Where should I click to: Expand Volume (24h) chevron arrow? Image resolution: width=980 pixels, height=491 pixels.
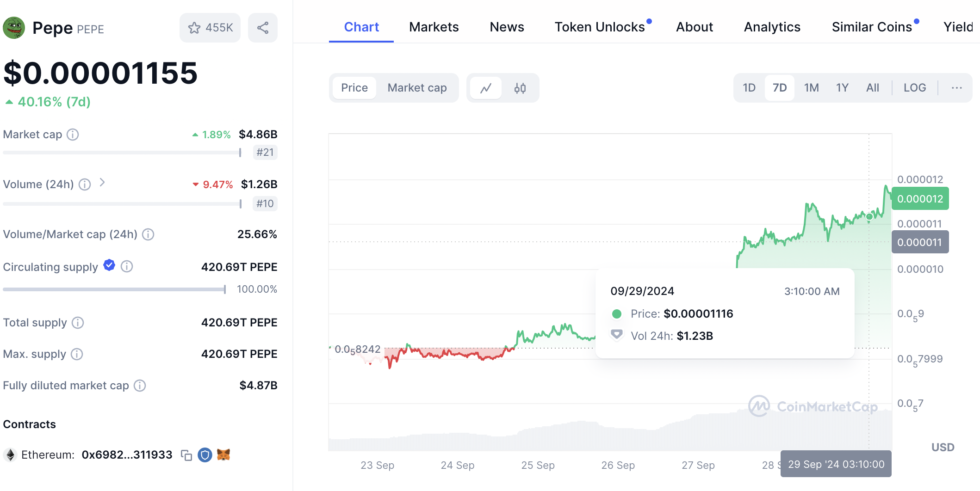tap(102, 183)
